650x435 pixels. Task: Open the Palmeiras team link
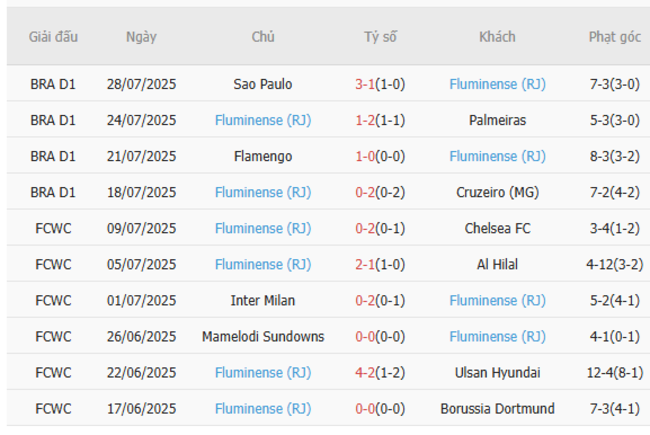497,120
